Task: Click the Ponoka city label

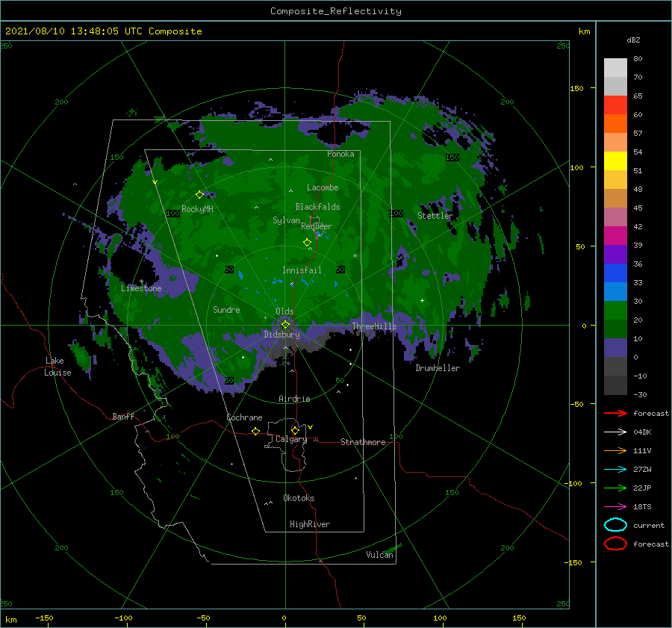Action: click(x=340, y=154)
